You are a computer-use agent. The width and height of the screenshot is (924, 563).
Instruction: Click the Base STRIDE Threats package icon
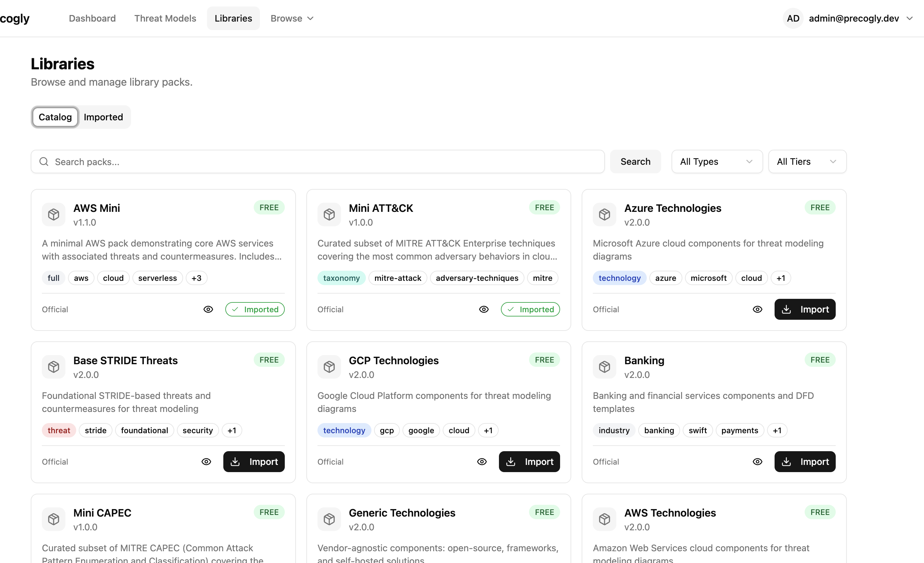[54, 367]
